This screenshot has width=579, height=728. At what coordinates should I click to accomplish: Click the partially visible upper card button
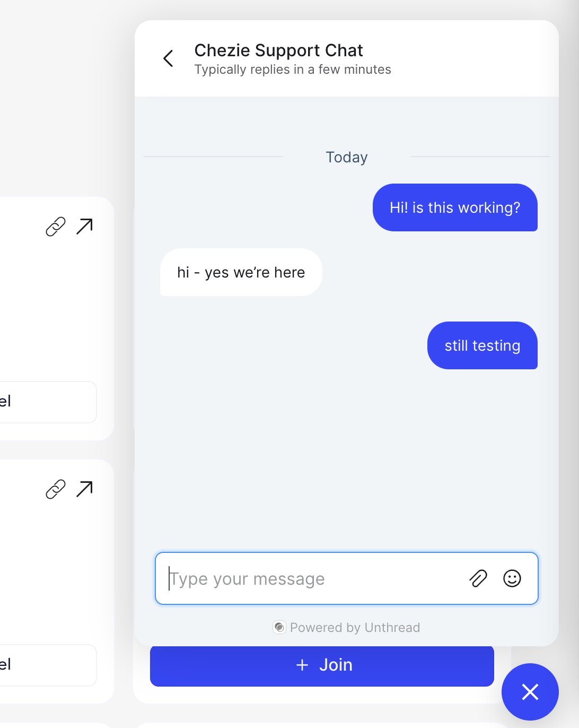point(48,402)
